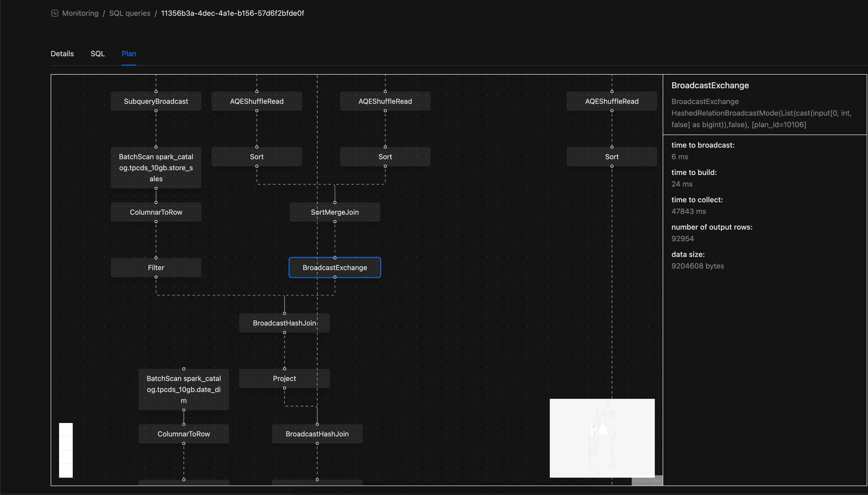The width and height of the screenshot is (868, 495).
Task: Open the Monitoring breadcrumb link
Action: click(80, 13)
